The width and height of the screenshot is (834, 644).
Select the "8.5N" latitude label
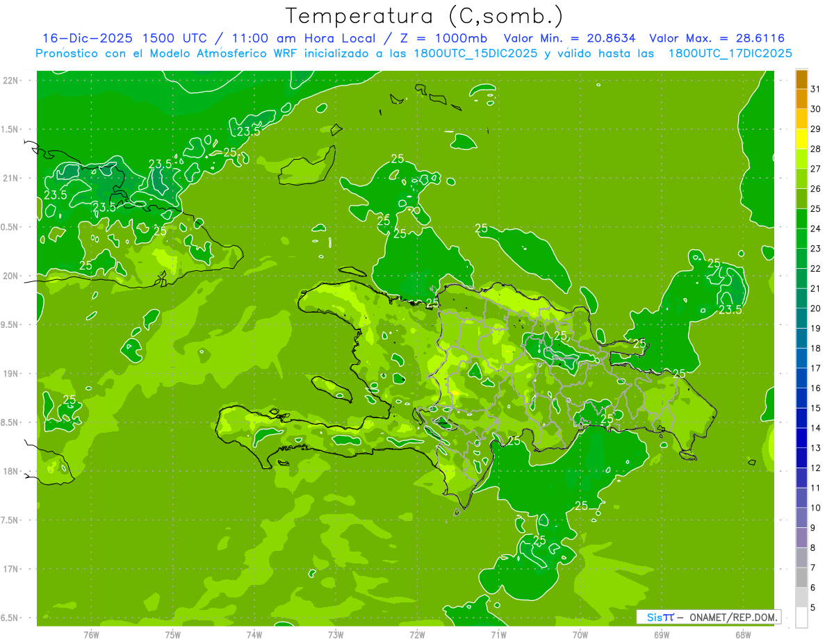[9, 422]
